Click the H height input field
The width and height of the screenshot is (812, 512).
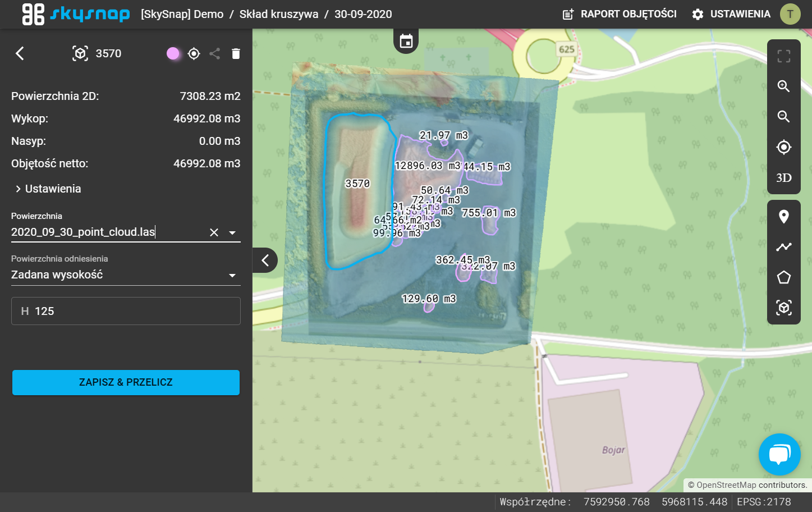(x=126, y=311)
